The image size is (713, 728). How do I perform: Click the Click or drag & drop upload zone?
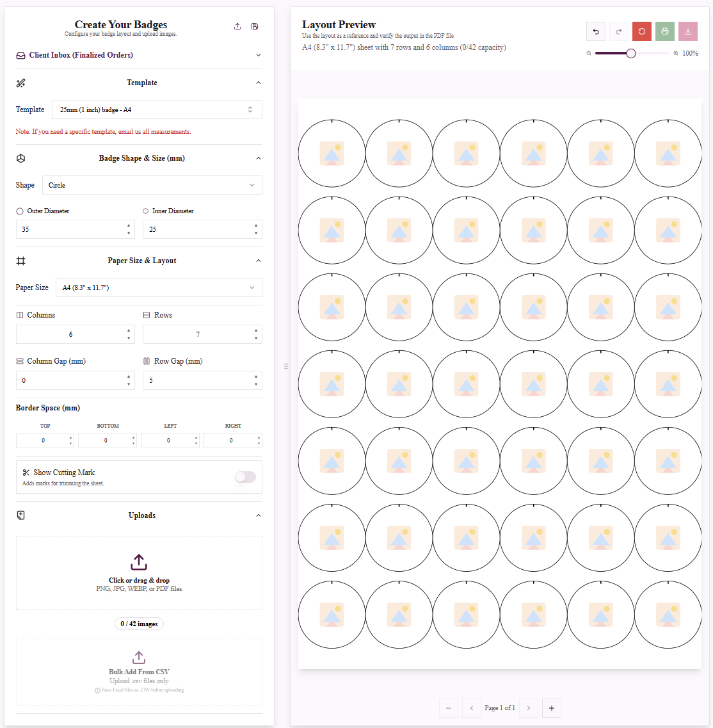coord(139,573)
